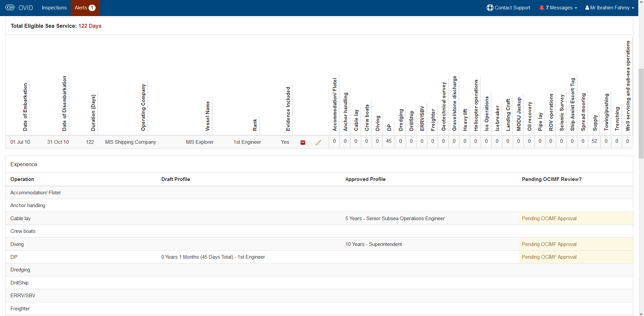Click Operating Company column header
The width and height of the screenshot is (644, 316).
tap(143, 107)
